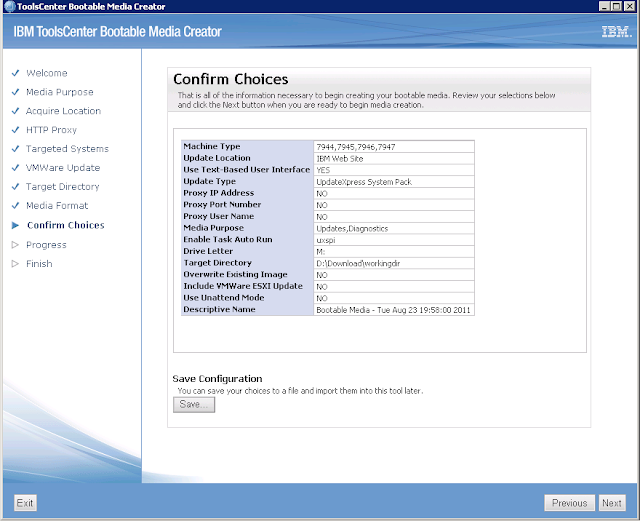Viewport: 640px width, 521px height.
Task: Click hollow arrow icon beside Progress
Action: tap(16, 245)
